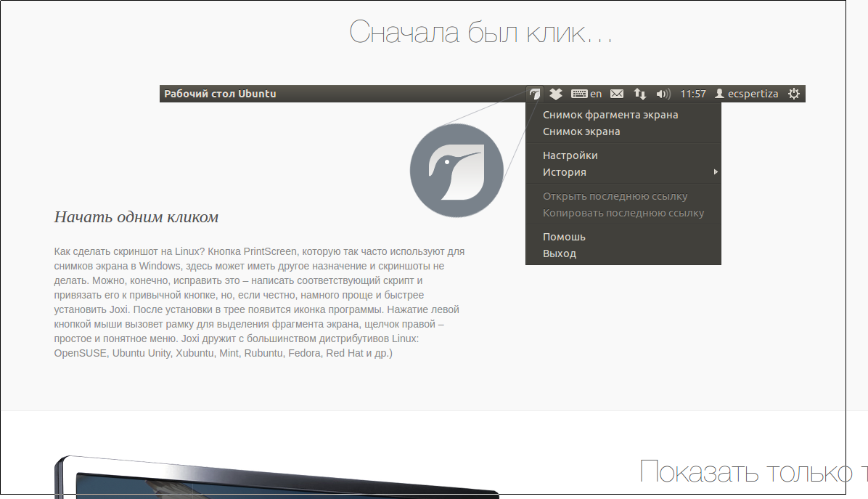Open Настройки from the menu
The height and width of the screenshot is (499, 868).
(x=623, y=155)
